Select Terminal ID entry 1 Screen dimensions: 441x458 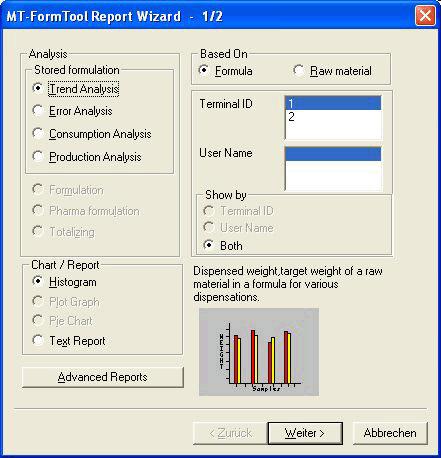333,103
